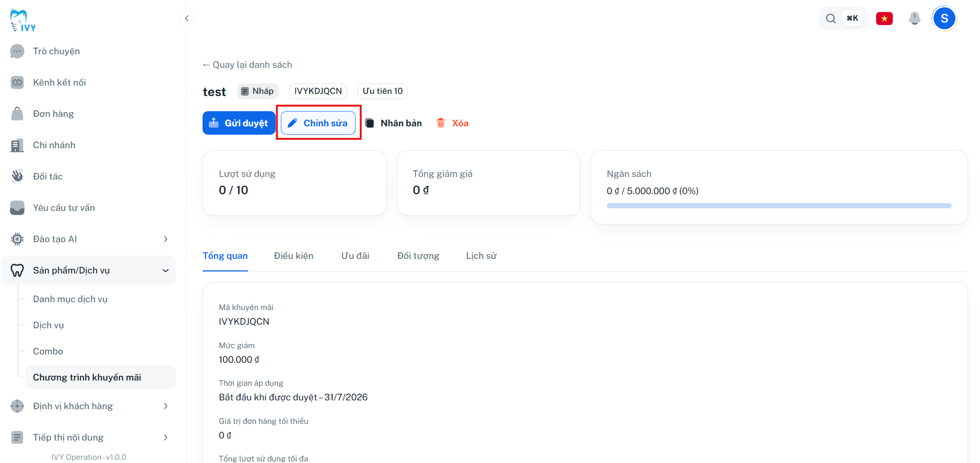Click the Đơn hàng shopping bag icon
This screenshot has width=980, height=463.
(x=17, y=114)
